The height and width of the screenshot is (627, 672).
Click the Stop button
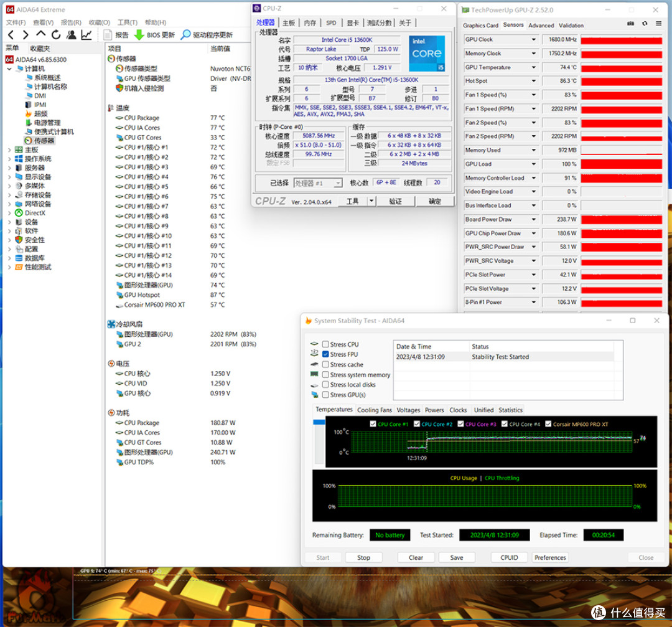pyautogui.click(x=363, y=557)
